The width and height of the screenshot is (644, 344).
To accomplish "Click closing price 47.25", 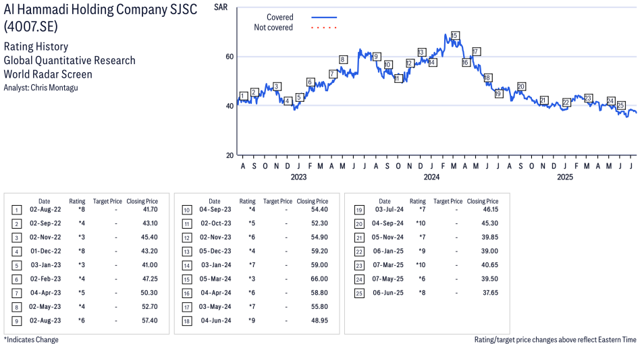I will tap(149, 279).
